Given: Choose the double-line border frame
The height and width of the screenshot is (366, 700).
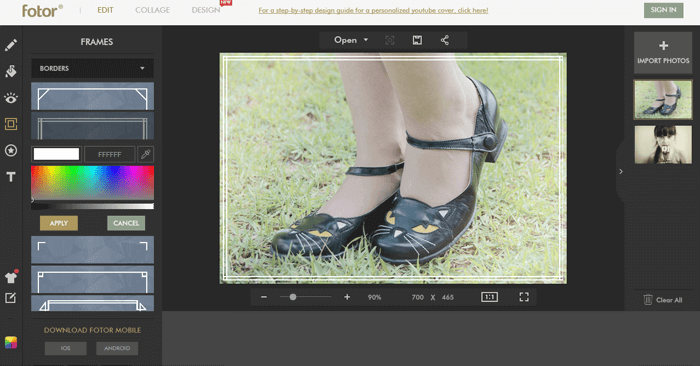Looking at the screenshot, I should click(92, 125).
